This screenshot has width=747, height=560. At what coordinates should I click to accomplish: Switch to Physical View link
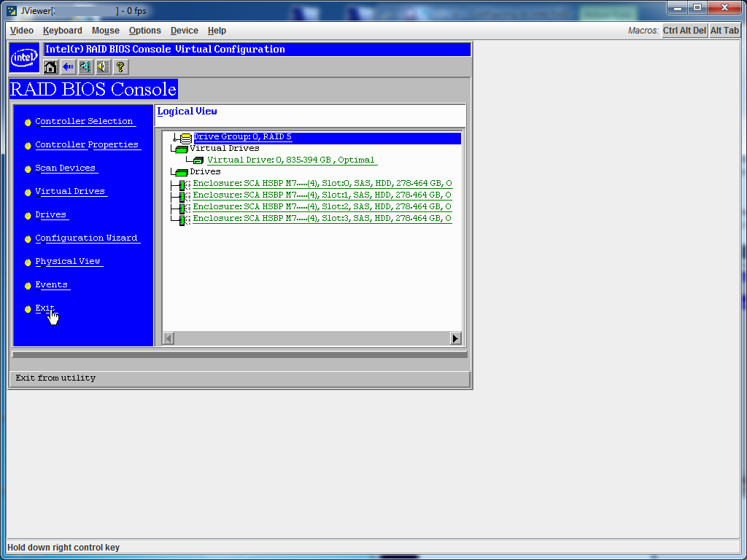(68, 261)
